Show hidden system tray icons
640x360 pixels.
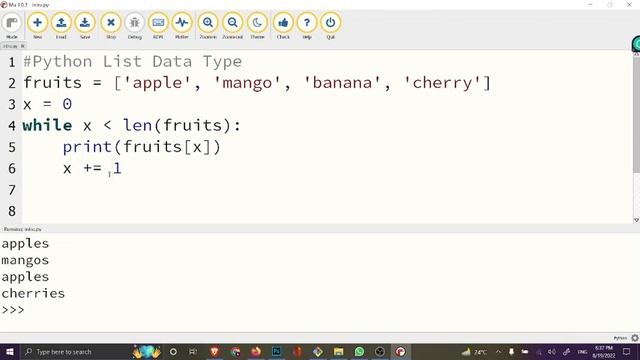pos(498,352)
